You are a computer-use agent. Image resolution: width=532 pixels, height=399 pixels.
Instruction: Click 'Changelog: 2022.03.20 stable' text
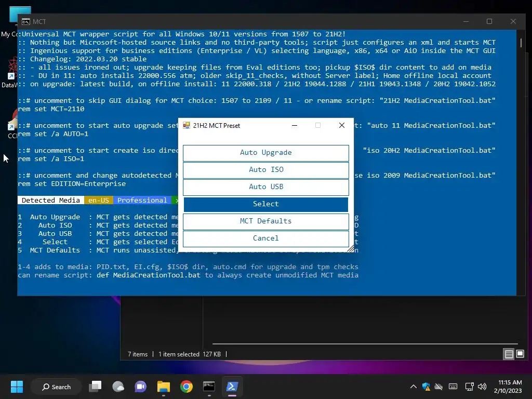pyautogui.click(x=88, y=59)
